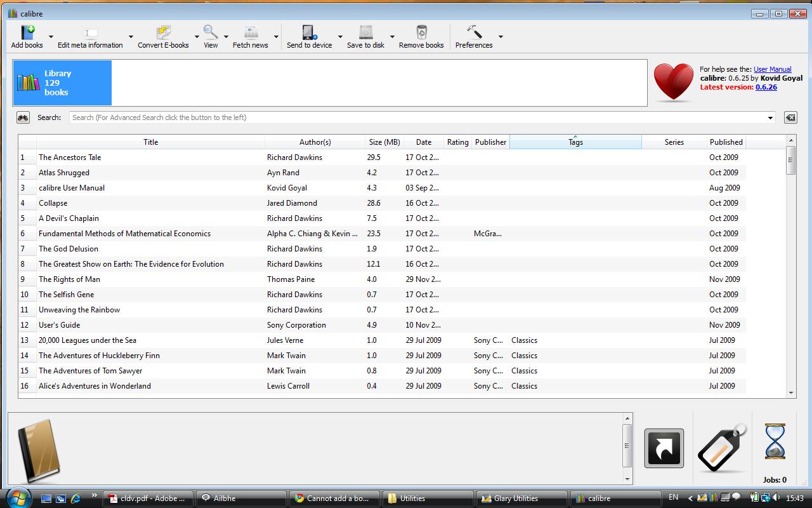
Task: Select 'Alice's Adventures in Wonderland' title
Action: coord(95,386)
